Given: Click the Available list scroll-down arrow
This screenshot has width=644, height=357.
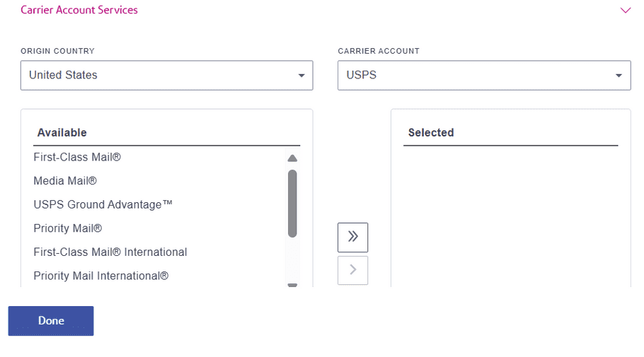Looking at the screenshot, I should tap(292, 285).
